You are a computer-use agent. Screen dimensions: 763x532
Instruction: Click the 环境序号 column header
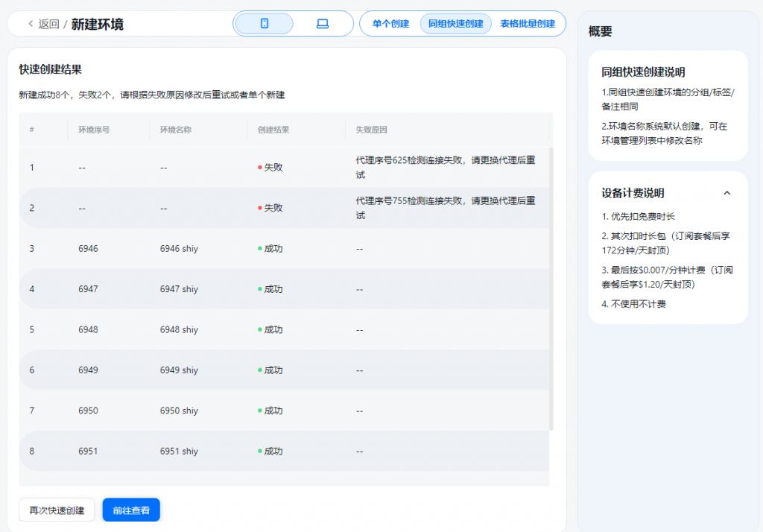94,130
